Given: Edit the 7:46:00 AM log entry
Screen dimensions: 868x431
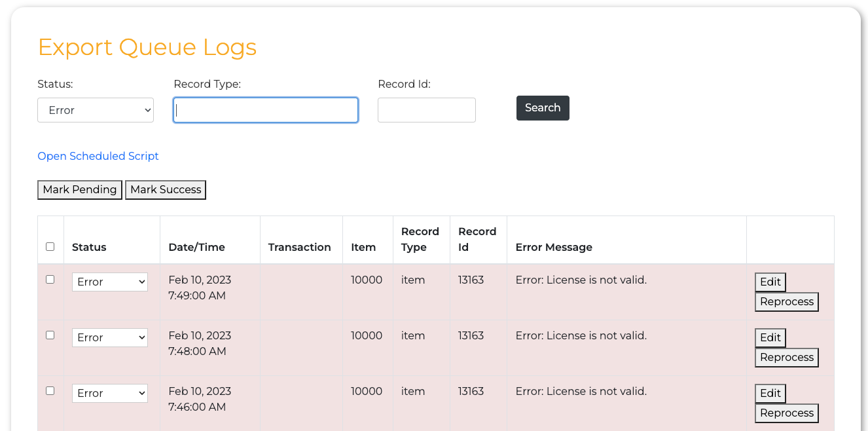Looking at the screenshot, I should point(770,393).
